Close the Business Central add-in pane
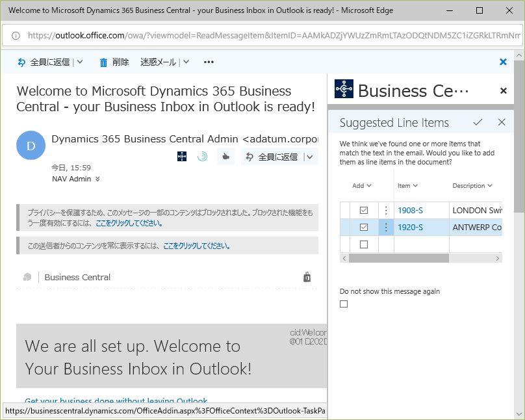The width and height of the screenshot is (525, 420). coord(504,91)
